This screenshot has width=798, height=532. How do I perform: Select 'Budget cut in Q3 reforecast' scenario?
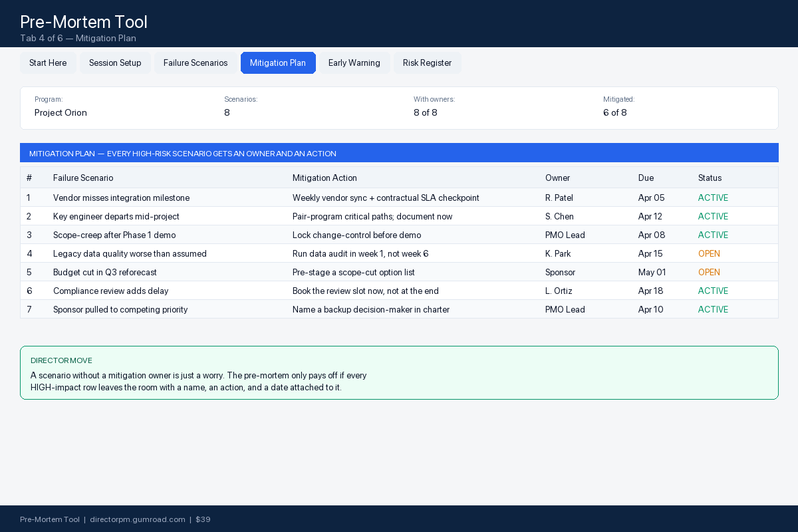tap(105, 273)
